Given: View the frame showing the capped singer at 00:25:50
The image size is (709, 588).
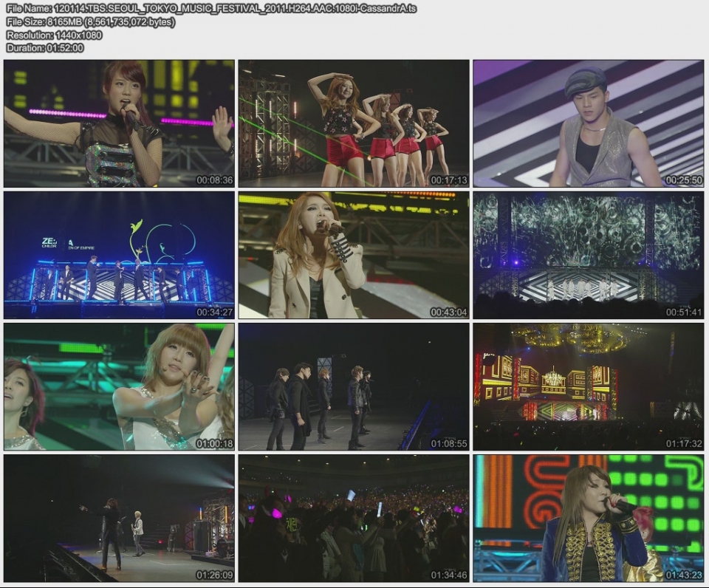Looking at the screenshot, I should click(591, 122).
